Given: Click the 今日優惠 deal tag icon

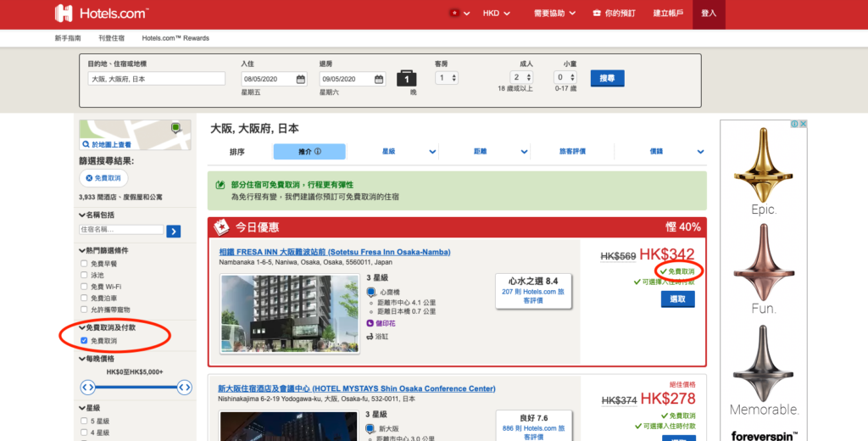Looking at the screenshot, I should tap(221, 227).
